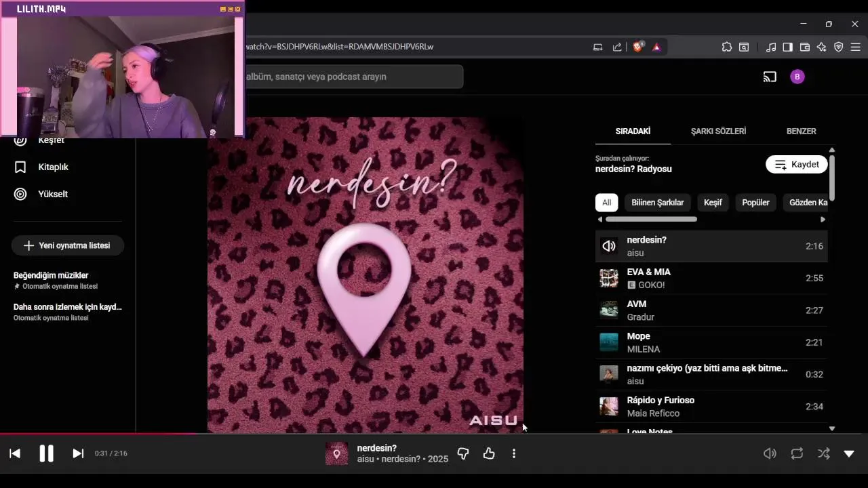This screenshot has height=488, width=868.
Task: Click the small album thumbnail in player bar
Action: click(x=337, y=453)
